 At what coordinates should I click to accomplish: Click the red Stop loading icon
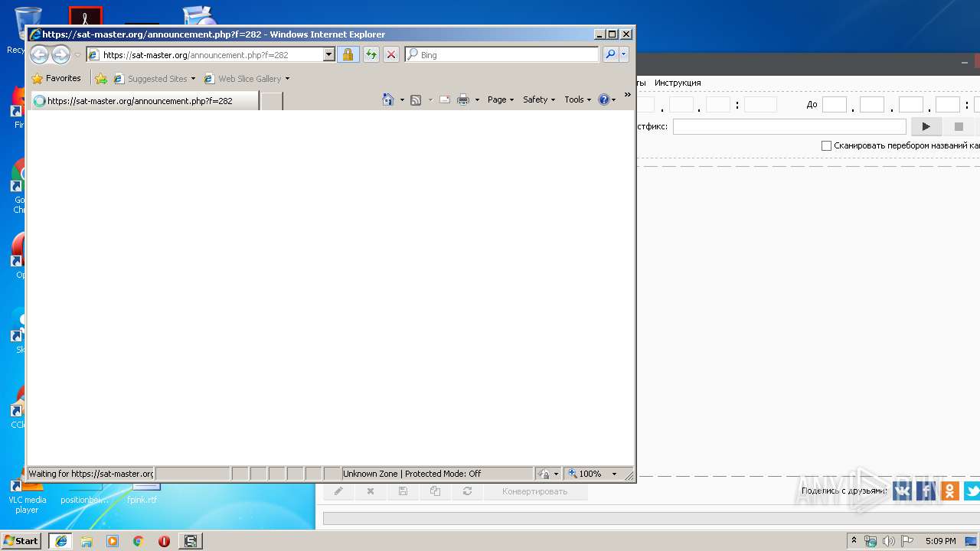tap(391, 54)
